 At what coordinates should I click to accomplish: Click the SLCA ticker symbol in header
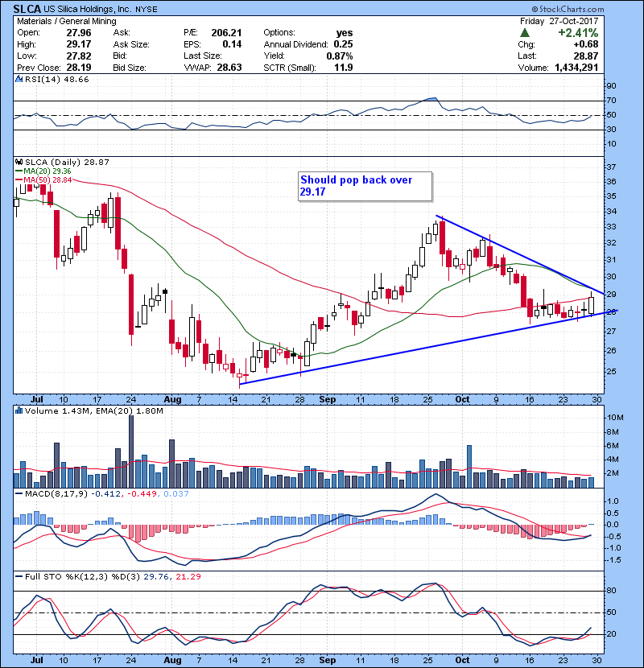click(x=27, y=9)
